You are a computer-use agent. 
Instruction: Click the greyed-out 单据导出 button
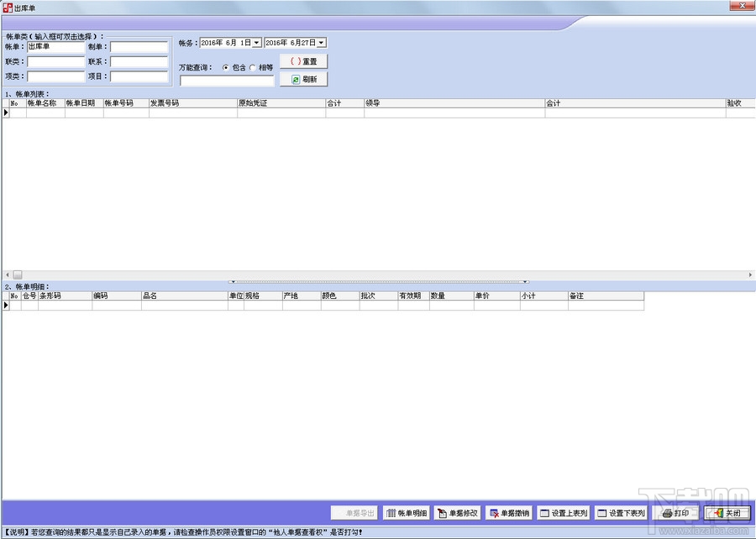click(354, 513)
